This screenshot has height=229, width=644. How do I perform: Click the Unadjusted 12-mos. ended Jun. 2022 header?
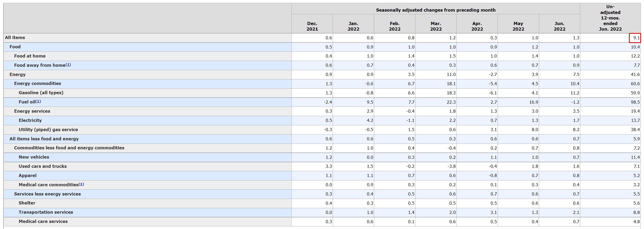coord(610,18)
